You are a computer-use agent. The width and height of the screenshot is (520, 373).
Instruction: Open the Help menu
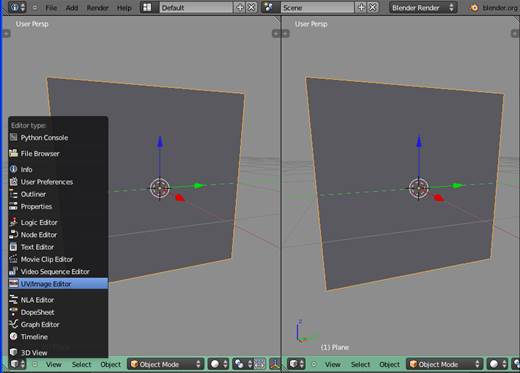(124, 8)
